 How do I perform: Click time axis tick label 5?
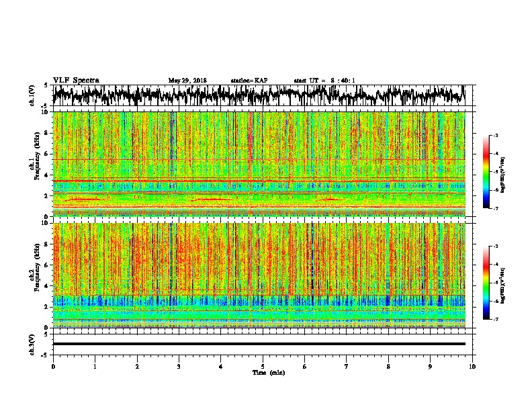tap(263, 367)
